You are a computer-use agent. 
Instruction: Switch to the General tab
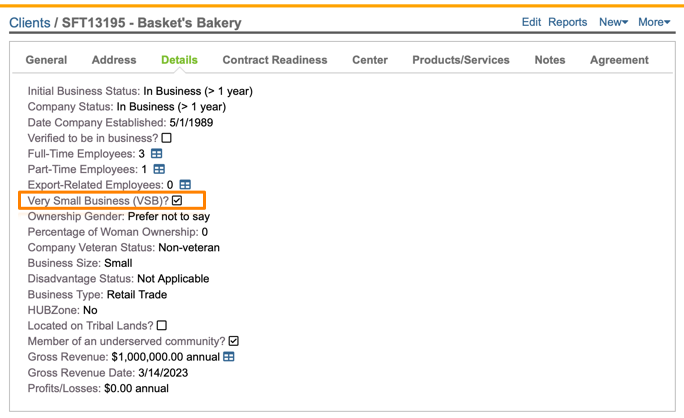click(x=46, y=60)
